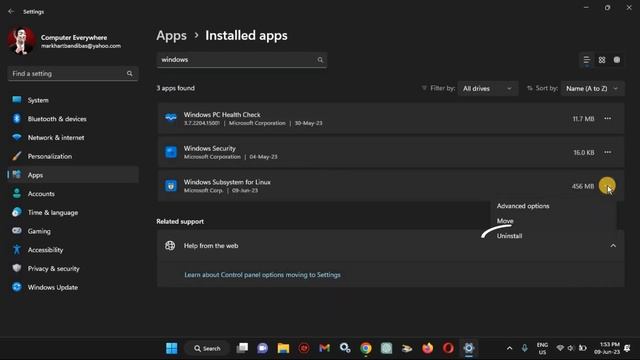Open Task View from the taskbar

tap(242, 348)
